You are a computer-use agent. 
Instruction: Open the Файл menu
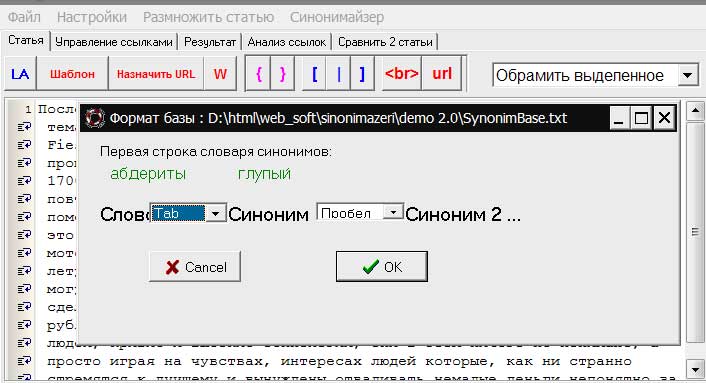tap(24, 17)
